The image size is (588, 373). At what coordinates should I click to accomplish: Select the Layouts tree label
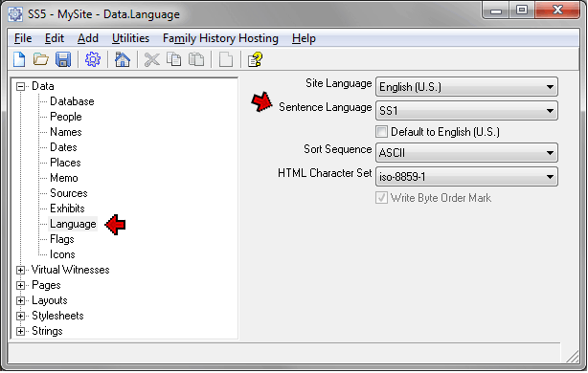pos(50,300)
